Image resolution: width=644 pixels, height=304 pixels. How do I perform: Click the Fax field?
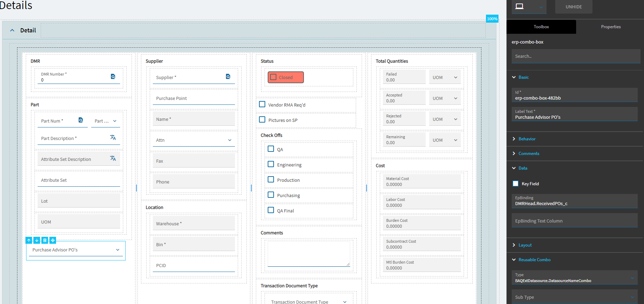tap(194, 161)
